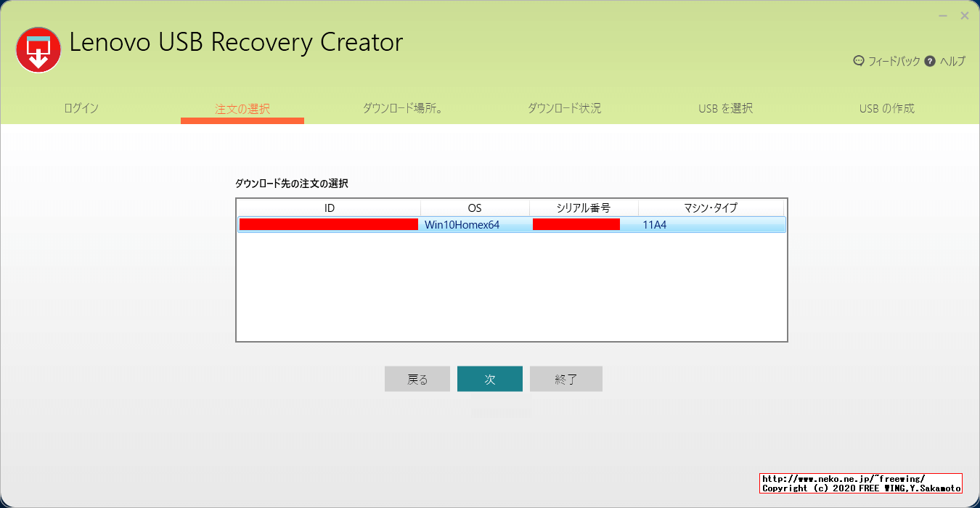
Task: Select the Win10Homex64 order row
Action: click(512, 225)
